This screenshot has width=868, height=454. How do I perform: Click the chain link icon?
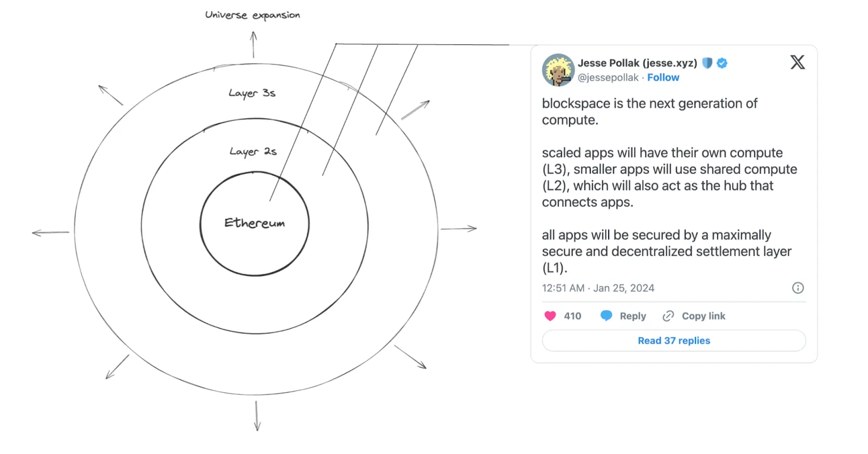[668, 316]
